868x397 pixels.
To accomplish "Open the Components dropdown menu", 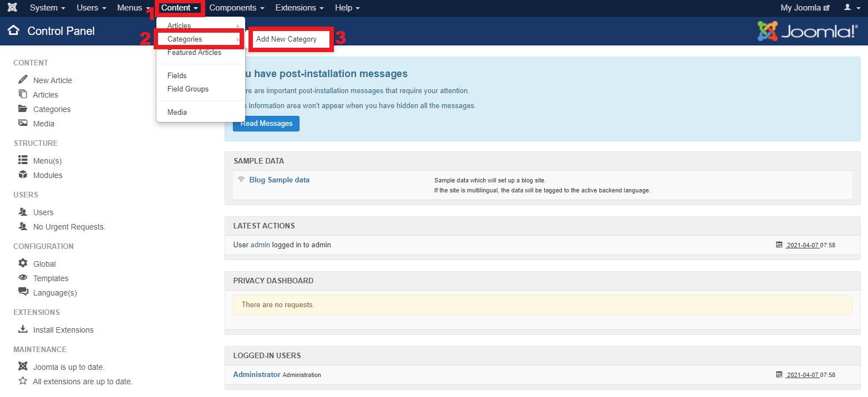I will coord(233,8).
